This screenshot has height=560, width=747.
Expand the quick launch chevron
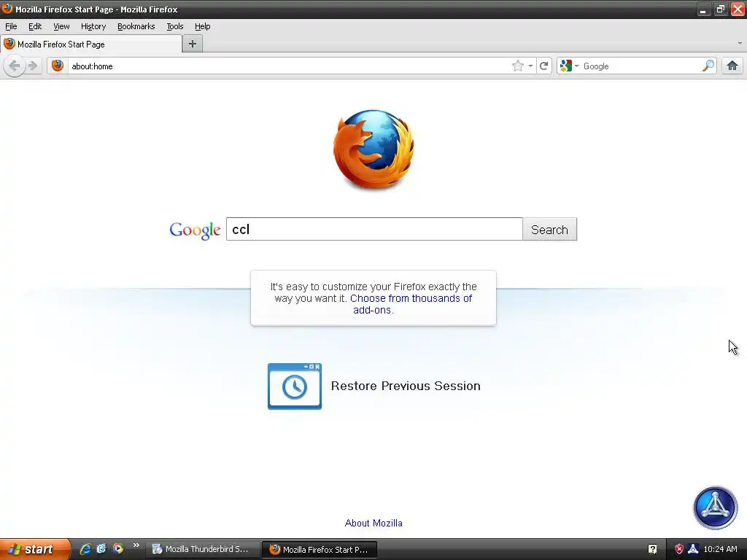[136, 545]
